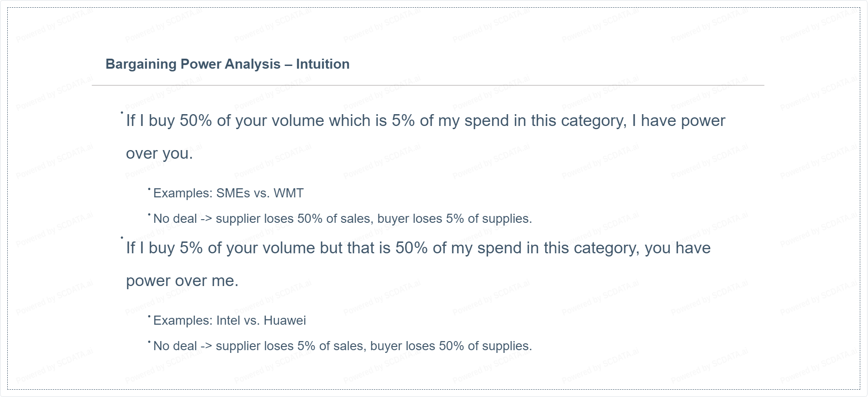Click the bullet before "No deal -> supplier loses 50%"
The height and width of the screenshot is (397, 868).
tap(149, 214)
